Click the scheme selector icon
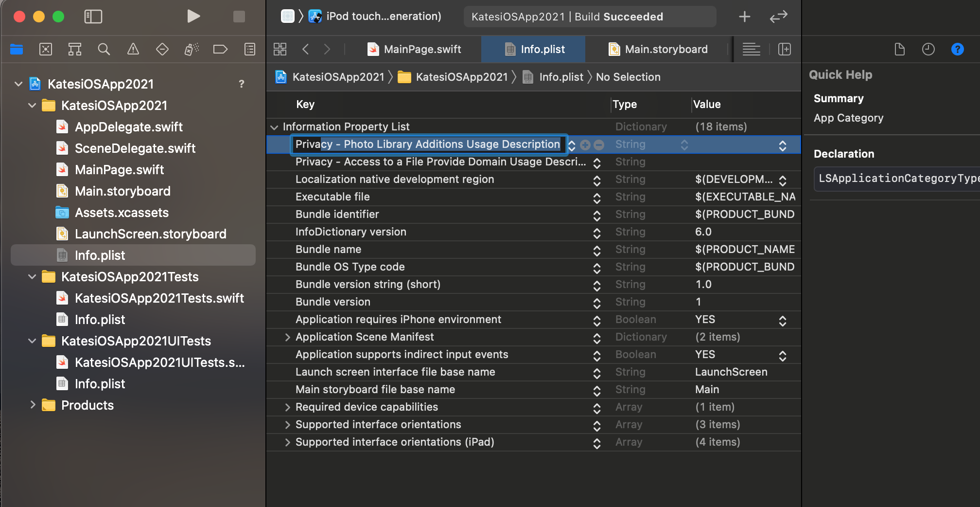 [x=288, y=17]
